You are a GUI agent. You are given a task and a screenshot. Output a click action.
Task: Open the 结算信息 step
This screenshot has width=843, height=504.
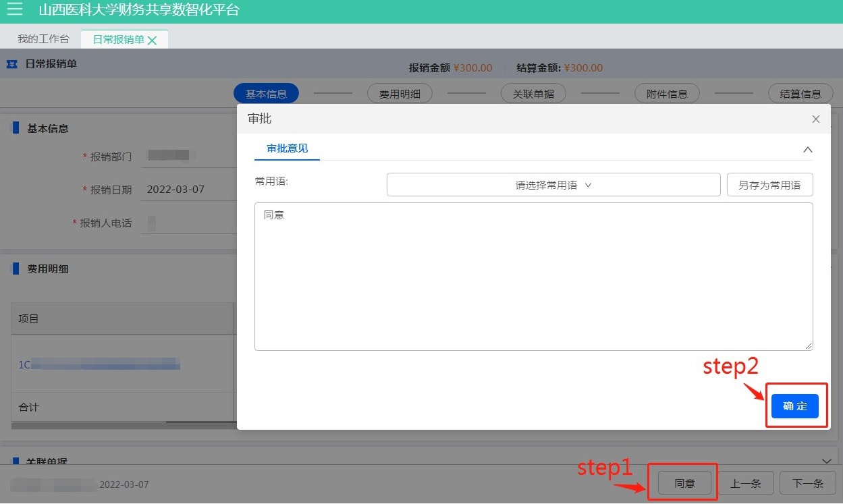[x=800, y=94]
